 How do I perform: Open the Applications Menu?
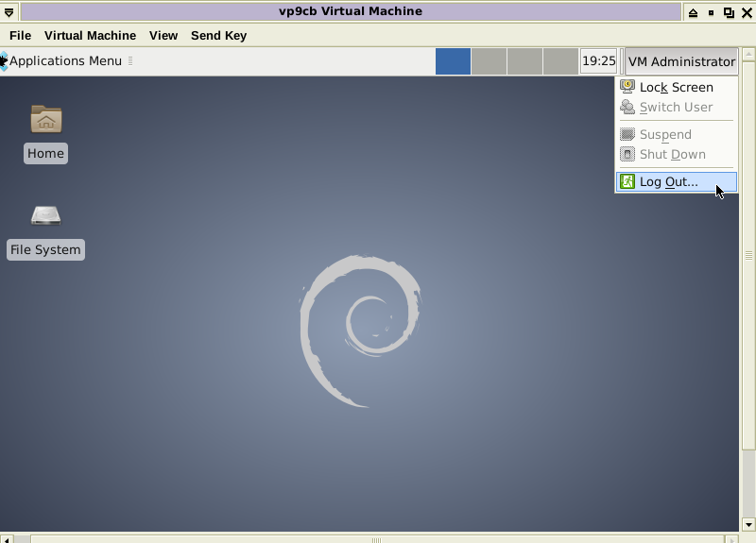[x=65, y=61]
